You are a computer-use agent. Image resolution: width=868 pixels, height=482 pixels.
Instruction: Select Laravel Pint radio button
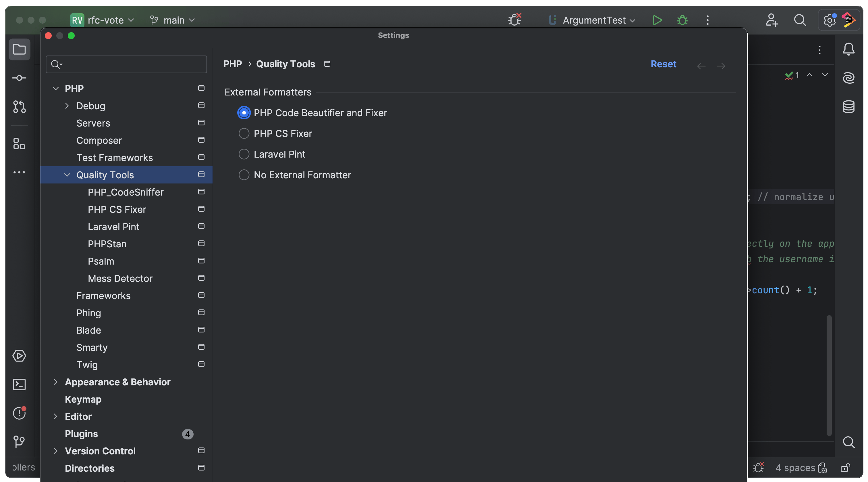point(244,154)
